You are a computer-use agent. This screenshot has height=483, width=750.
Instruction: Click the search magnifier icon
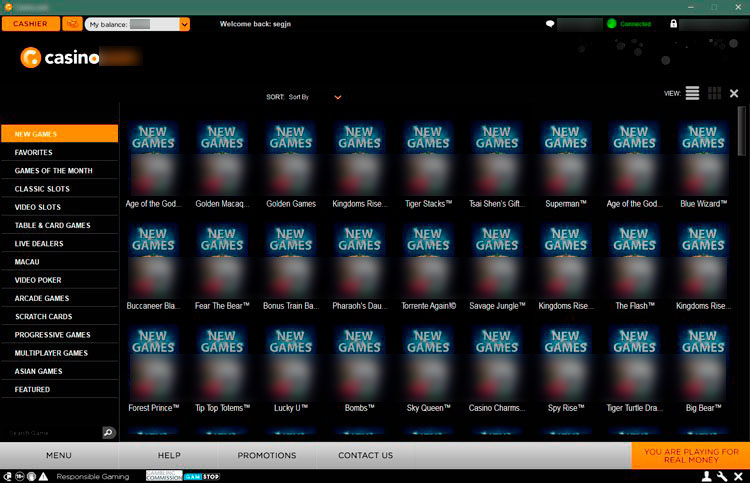[x=109, y=432]
